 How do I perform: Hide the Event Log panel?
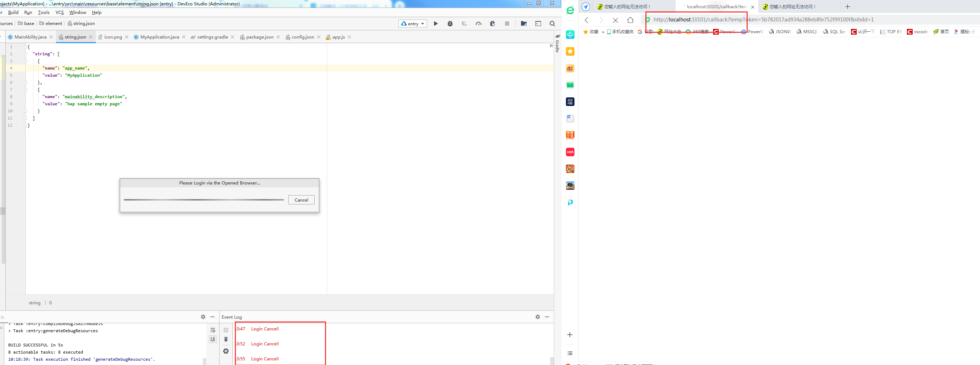(x=547, y=316)
